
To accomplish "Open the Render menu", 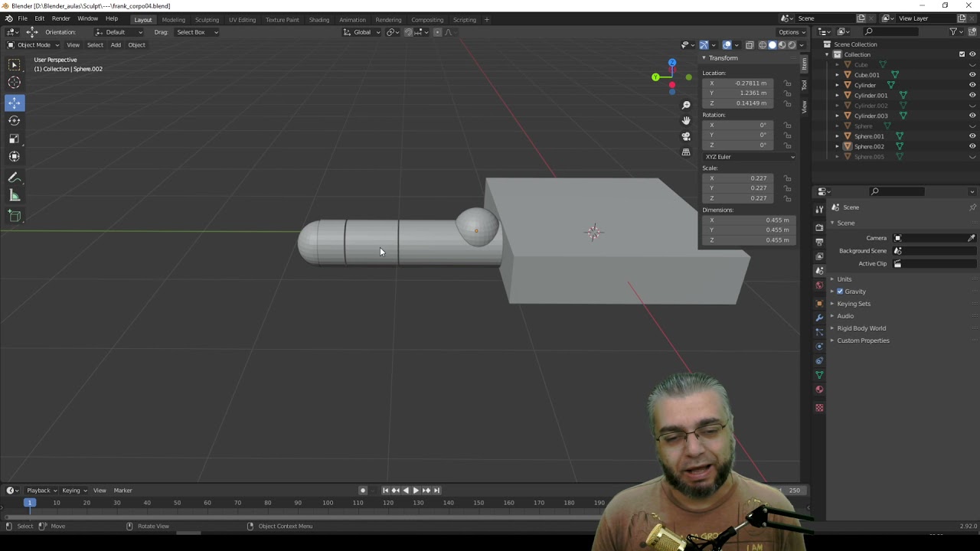I will pos(60,18).
